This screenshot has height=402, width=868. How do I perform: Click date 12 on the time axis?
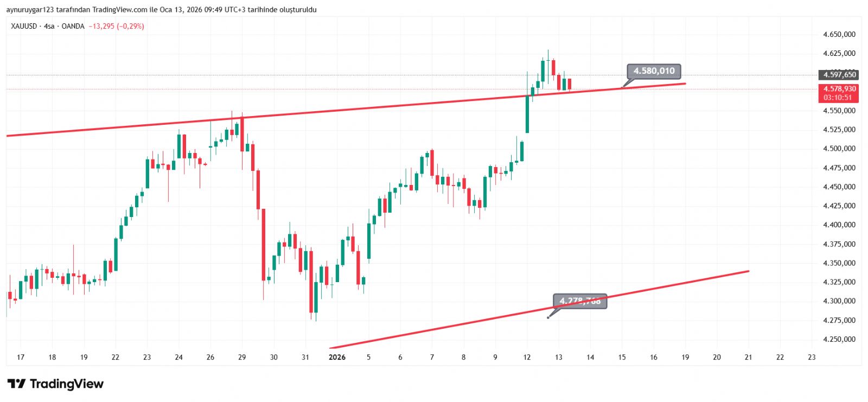pyautogui.click(x=527, y=357)
